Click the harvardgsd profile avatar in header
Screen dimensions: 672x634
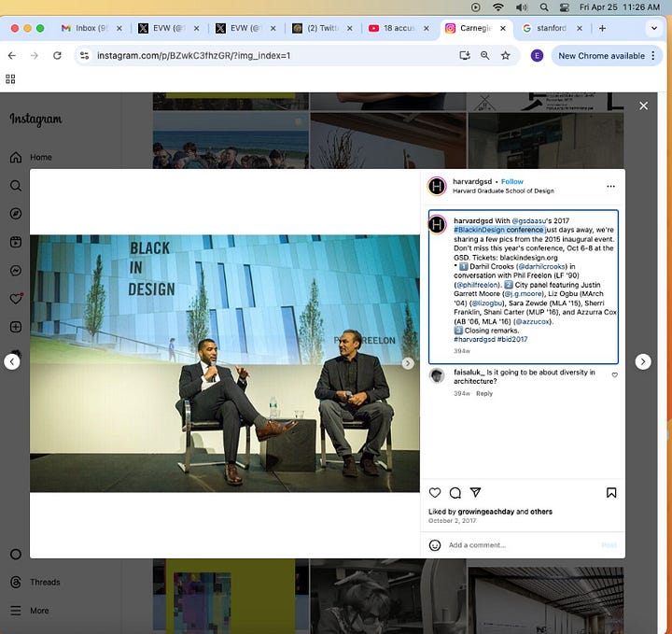pyautogui.click(x=437, y=186)
